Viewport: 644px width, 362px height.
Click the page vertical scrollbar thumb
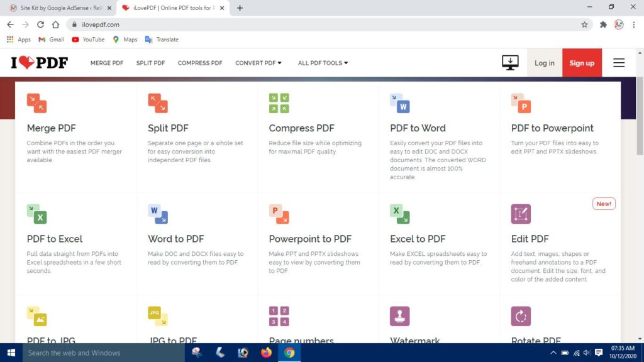click(x=640, y=116)
